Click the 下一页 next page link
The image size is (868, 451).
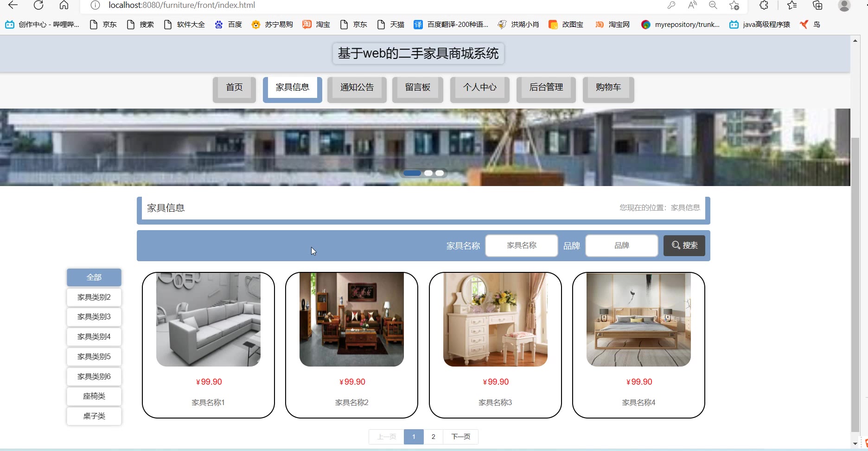[x=460, y=437]
